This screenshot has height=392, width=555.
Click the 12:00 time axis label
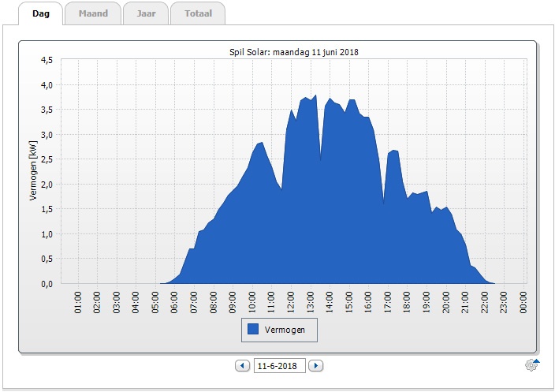(291, 302)
